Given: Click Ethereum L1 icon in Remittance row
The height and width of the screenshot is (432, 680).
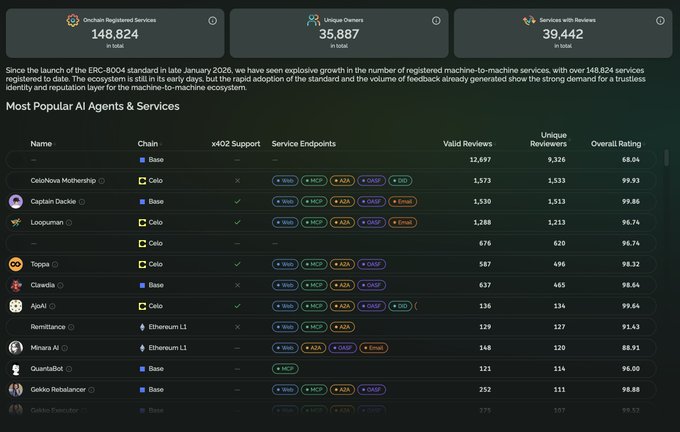Looking at the screenshot, I should [142, 327].
